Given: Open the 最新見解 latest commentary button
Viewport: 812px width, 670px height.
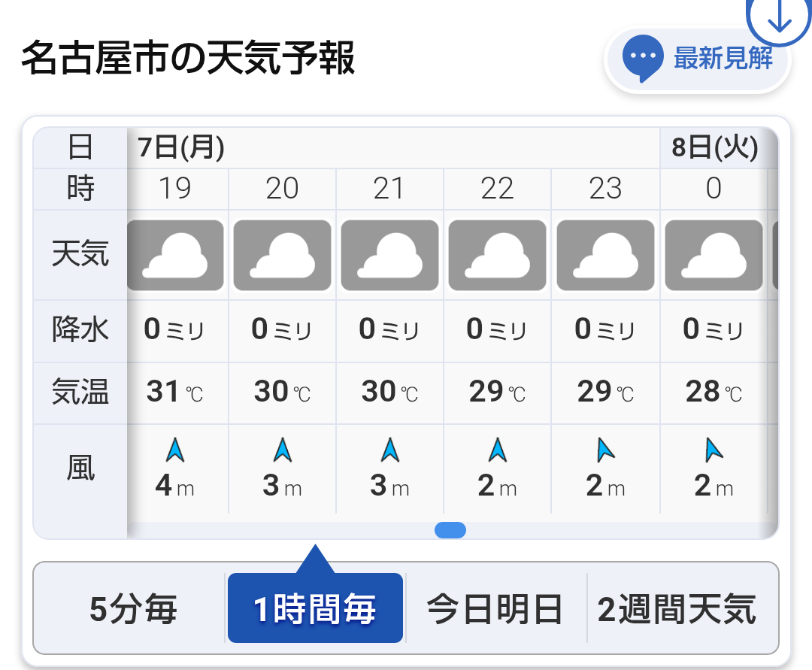Looking at the screenshot, I should coord(698,59).
